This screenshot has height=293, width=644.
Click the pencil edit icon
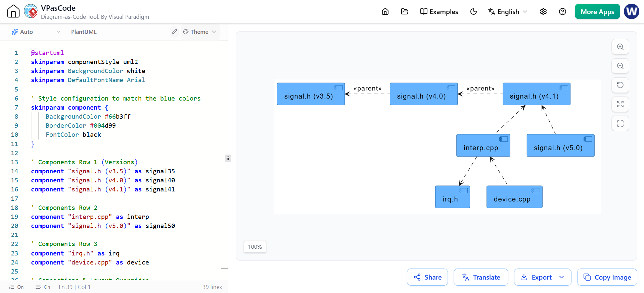coord(174,32)
